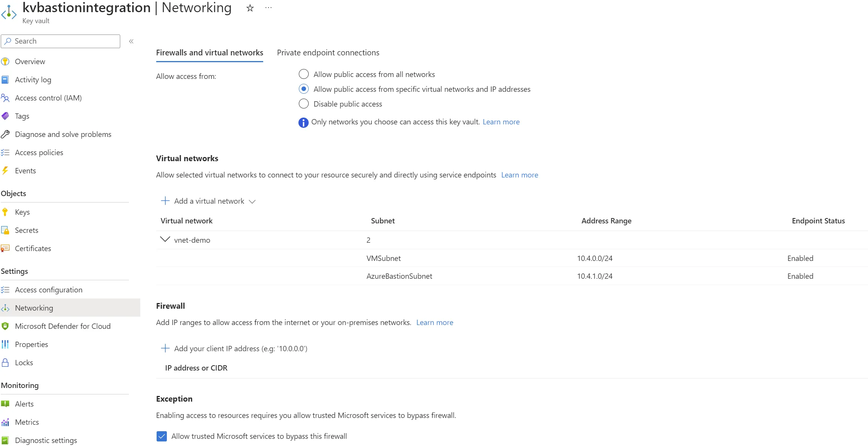Click the subnet count 2 in vnet-demo row
Viewport: 868px width, 446px height.
368,240
